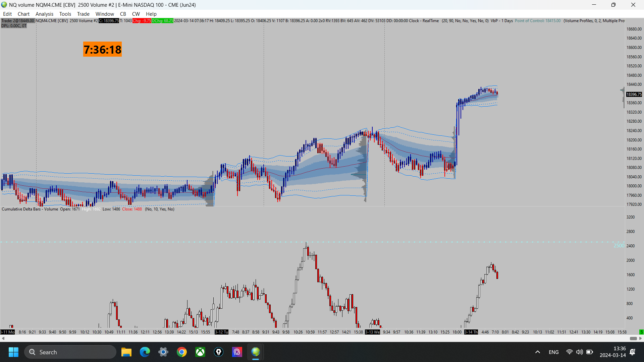Show hidden system tray icons chevron

538,352
